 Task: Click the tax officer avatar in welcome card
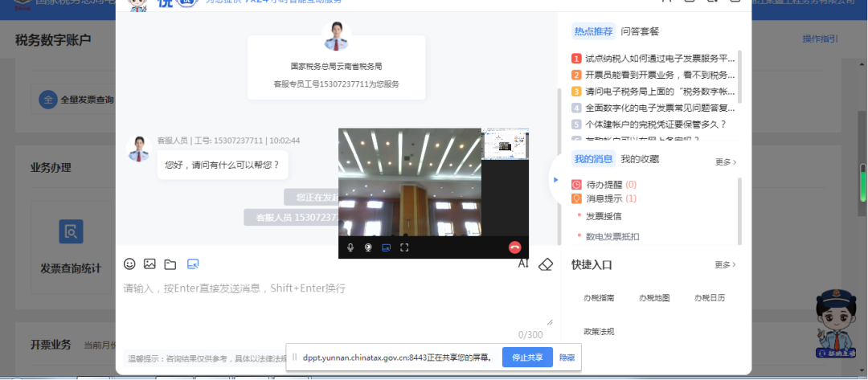pos(337,35)
